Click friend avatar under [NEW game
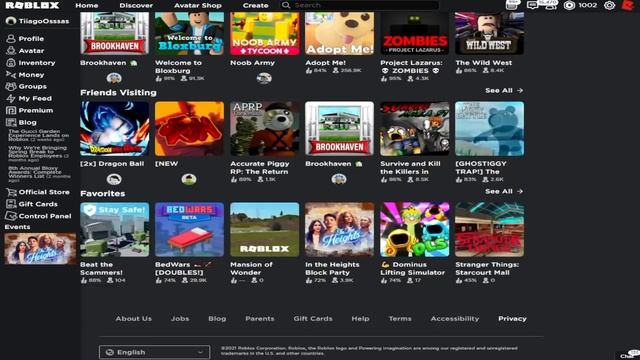This screenshot has height=360, width=640. (x=189, y=179)
